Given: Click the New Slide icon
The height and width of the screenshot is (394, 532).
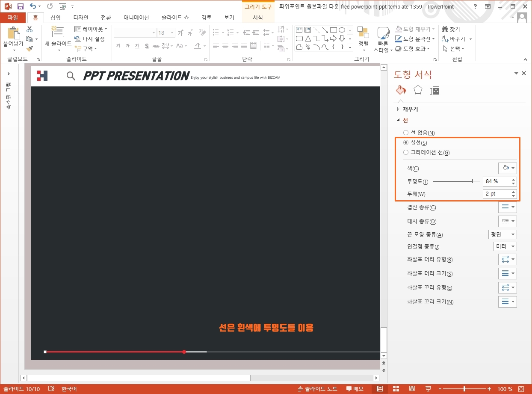Looking at the screenshot, I should (x=57, y=33).
